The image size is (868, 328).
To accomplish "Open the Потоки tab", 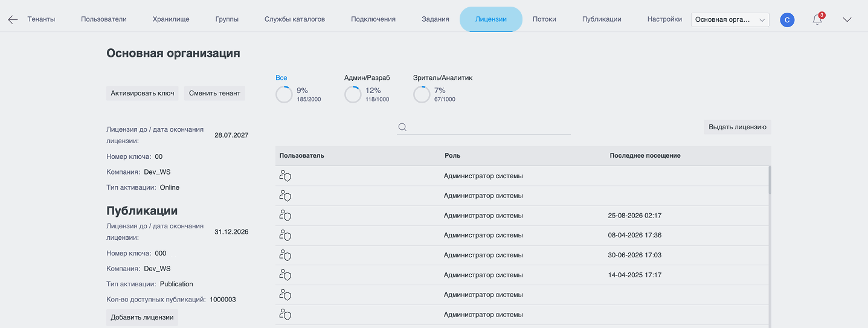I will [544, 19].
